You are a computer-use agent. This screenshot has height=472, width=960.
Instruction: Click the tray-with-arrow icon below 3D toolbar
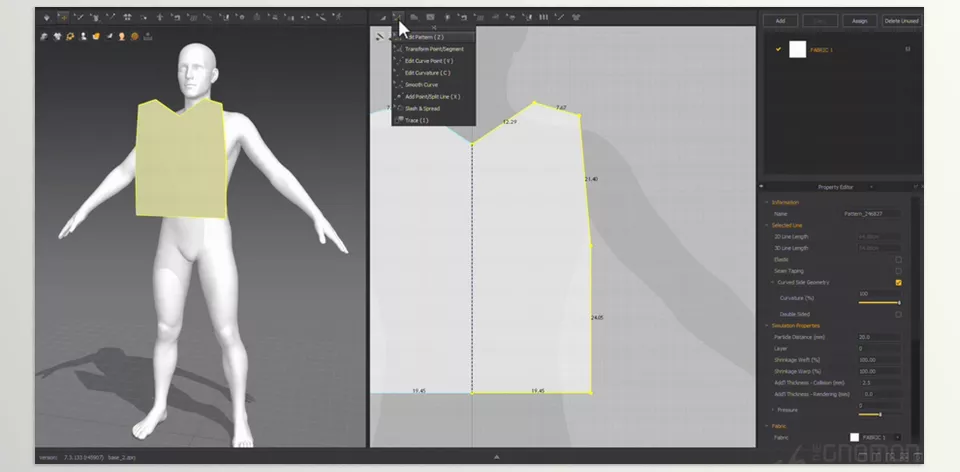click(x=148, y=37)
